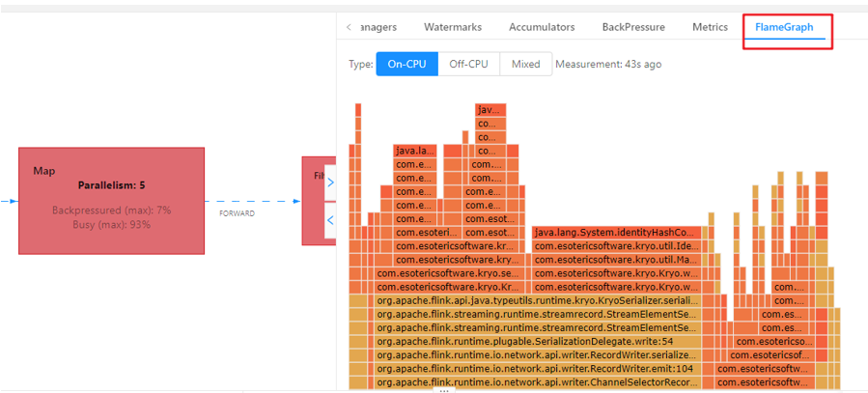Collapse panel with the left-pointing arrow
The width and height of the screenshot is (868, 393).
(x=330, y=220)
